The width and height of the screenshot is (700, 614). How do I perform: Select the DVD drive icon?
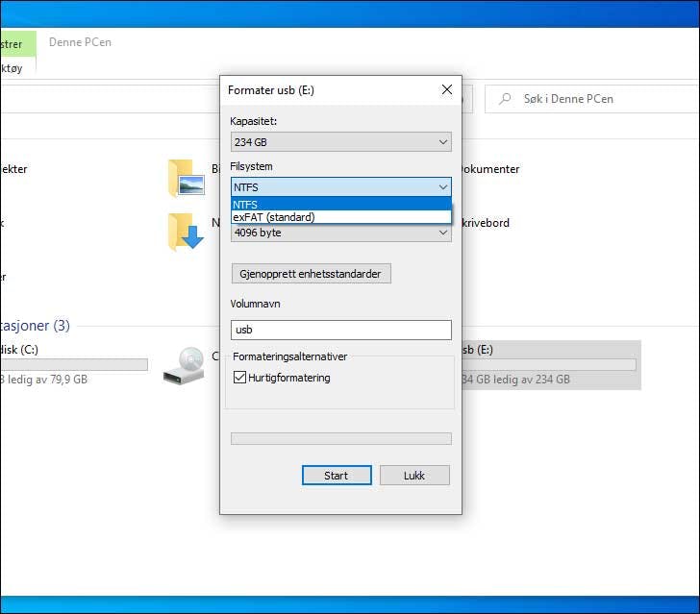click(x=183, y=364)
